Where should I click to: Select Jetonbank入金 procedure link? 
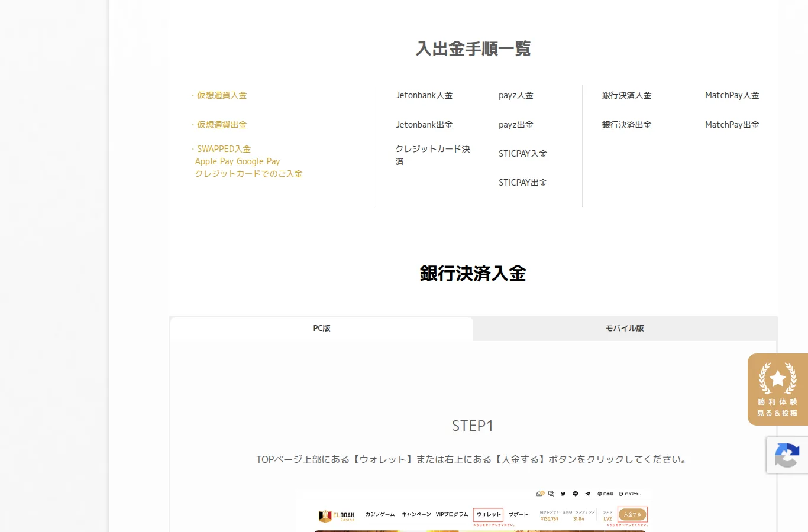pos(424,95)
